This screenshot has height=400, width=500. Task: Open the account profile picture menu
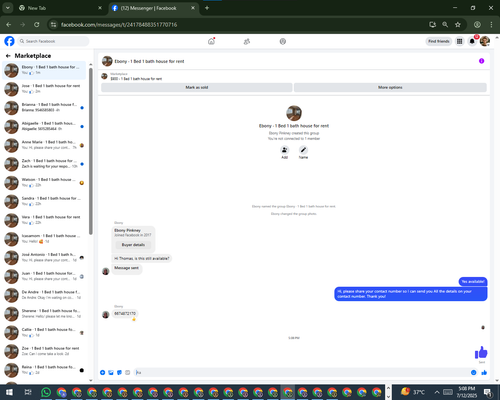point(485,41)
